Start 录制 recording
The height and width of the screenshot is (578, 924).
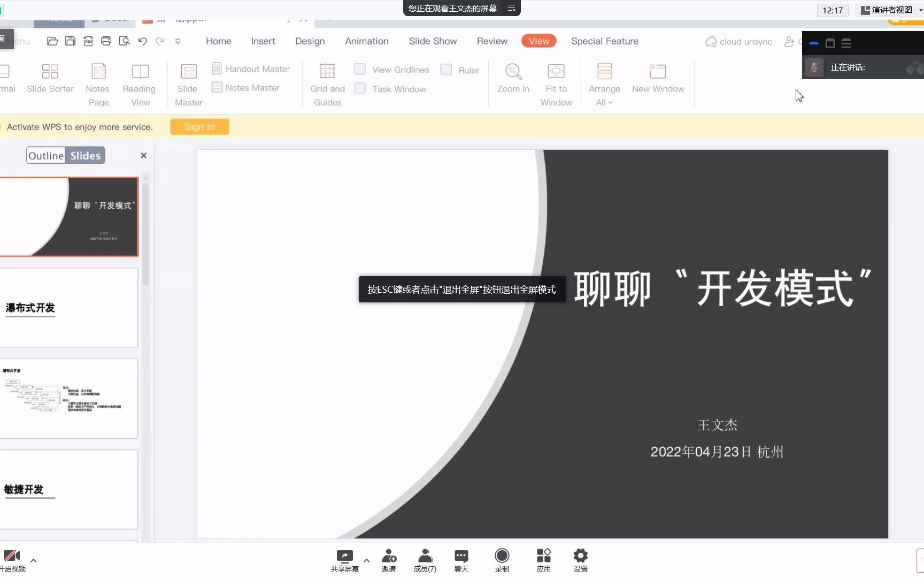502,560
